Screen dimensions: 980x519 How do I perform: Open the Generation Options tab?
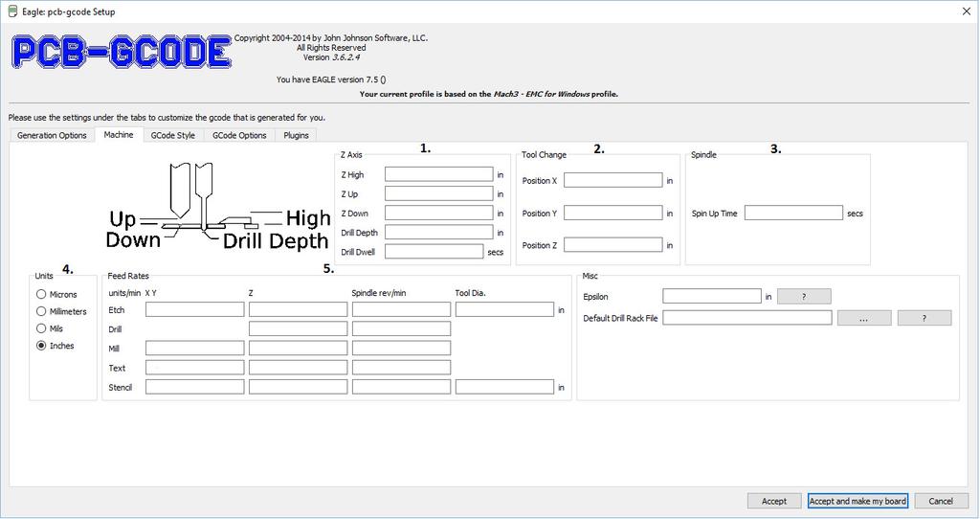(52, 135)
